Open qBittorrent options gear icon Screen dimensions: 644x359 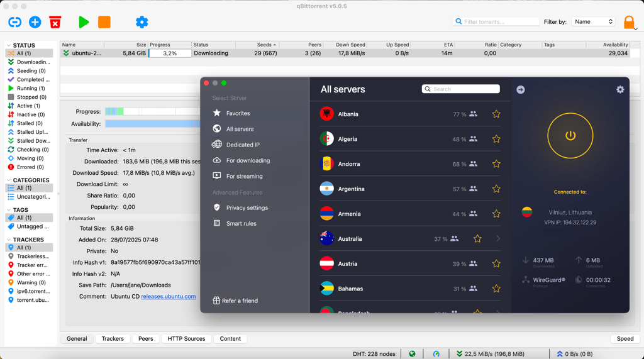coord(142,22)
